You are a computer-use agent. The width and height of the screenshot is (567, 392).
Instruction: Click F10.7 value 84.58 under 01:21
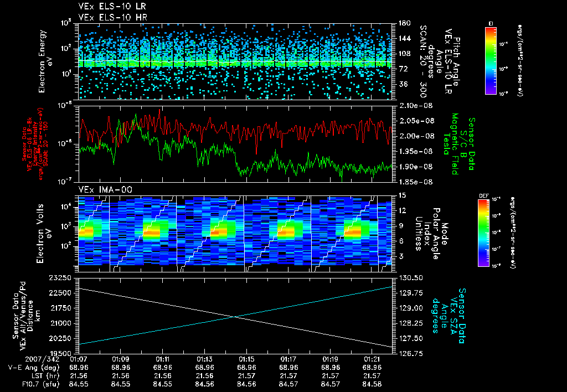[x=372, y=384]
